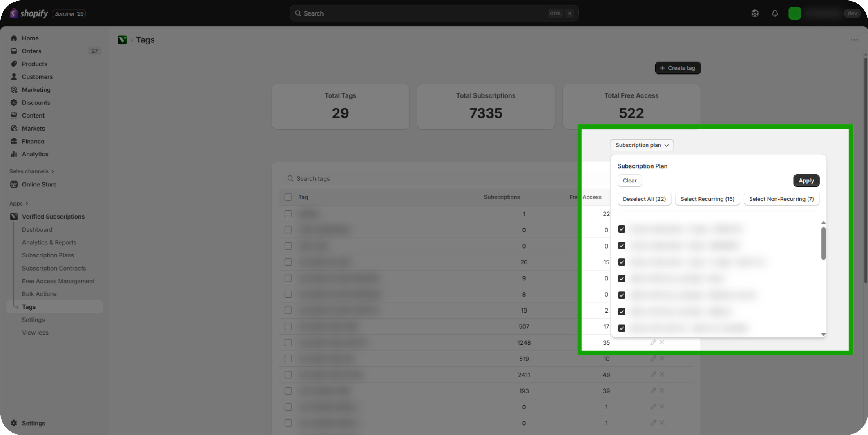Uncheck the second subscription plan checkbox

[x=622, y=246]
